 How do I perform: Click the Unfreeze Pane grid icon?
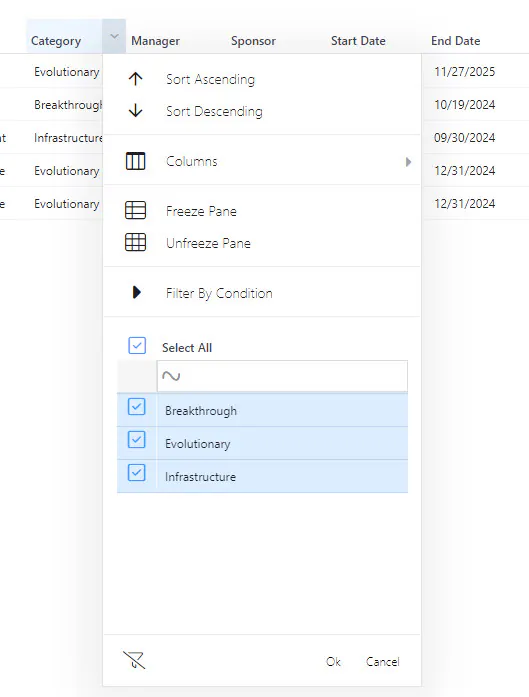[x=136, y=242]
